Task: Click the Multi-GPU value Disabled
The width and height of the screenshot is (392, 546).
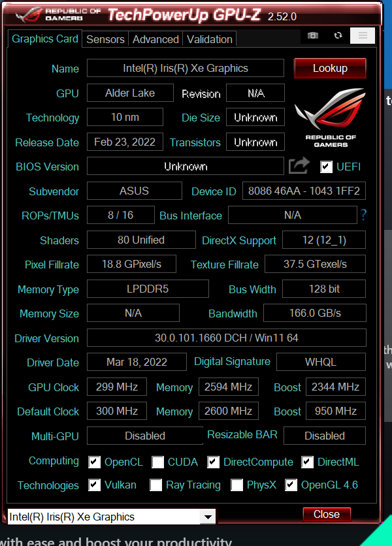Action: coord(145,436)
